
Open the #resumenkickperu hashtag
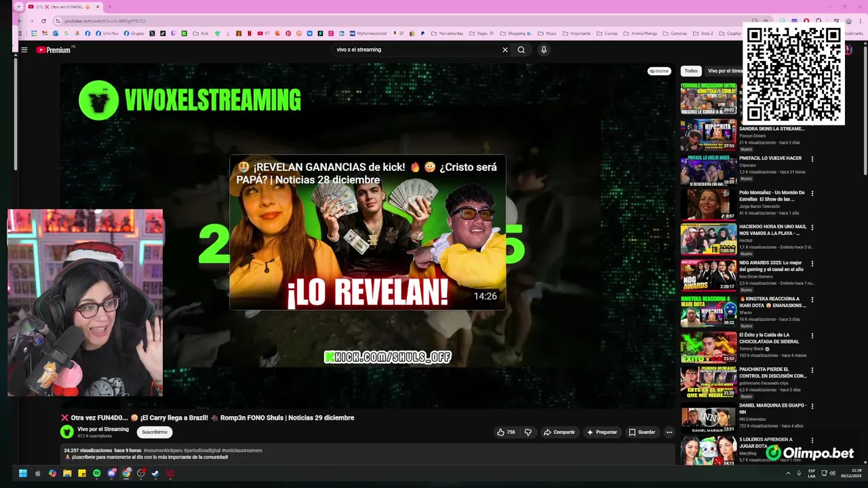(163, 451)
